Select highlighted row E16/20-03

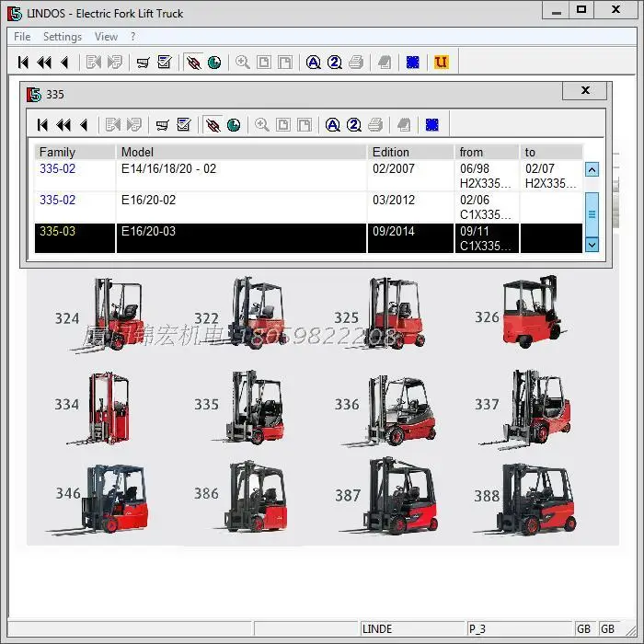308,238
